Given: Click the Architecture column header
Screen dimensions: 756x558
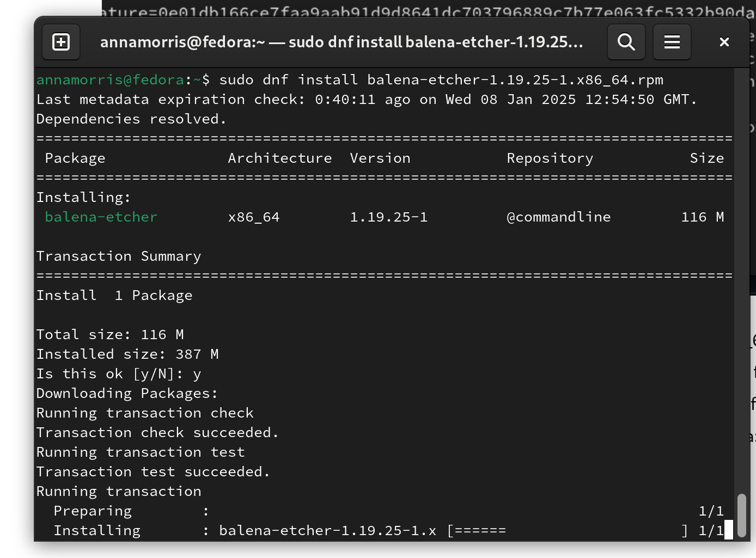Looking at the screenshot, I should click(x=280, y=158).
